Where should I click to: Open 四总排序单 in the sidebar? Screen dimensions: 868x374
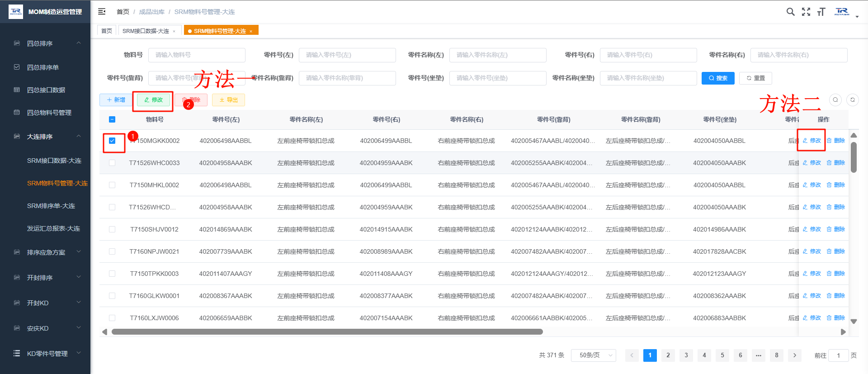click(x=45, y=67)
